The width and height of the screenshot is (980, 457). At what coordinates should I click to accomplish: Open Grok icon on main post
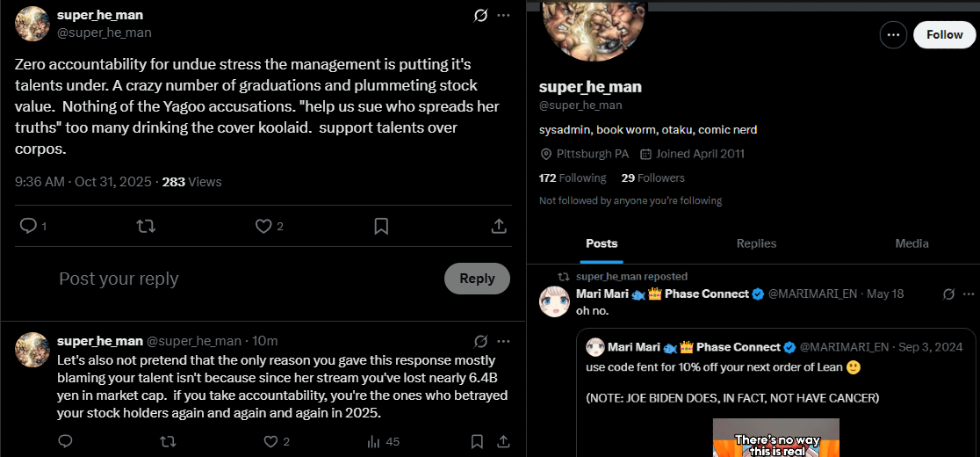tap(480, 15)
